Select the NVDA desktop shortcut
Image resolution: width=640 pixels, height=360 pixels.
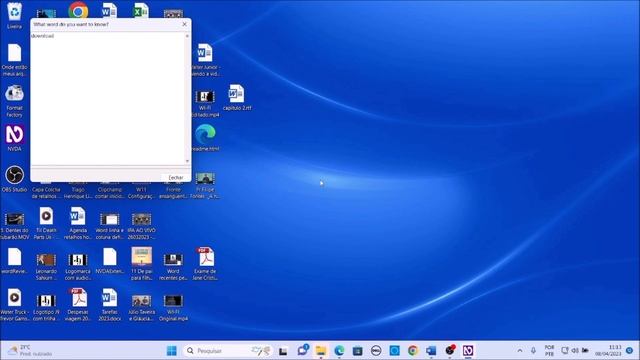click(x=14, y=138)
